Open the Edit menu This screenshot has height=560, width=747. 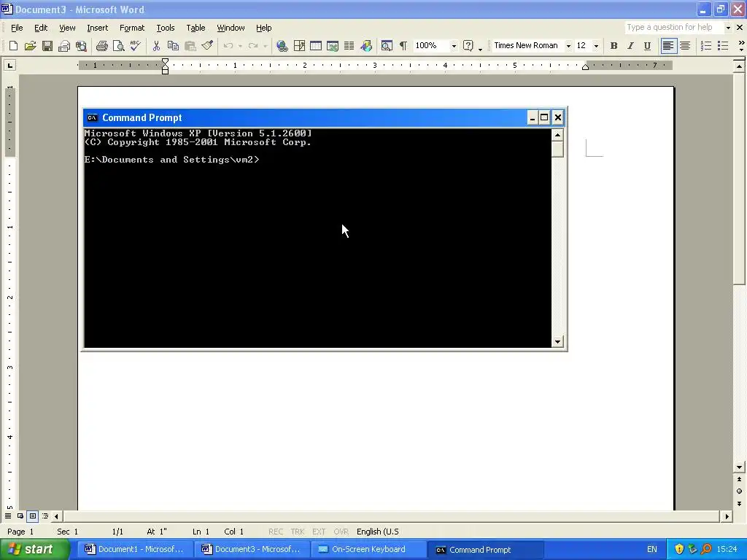coord(41,28)
